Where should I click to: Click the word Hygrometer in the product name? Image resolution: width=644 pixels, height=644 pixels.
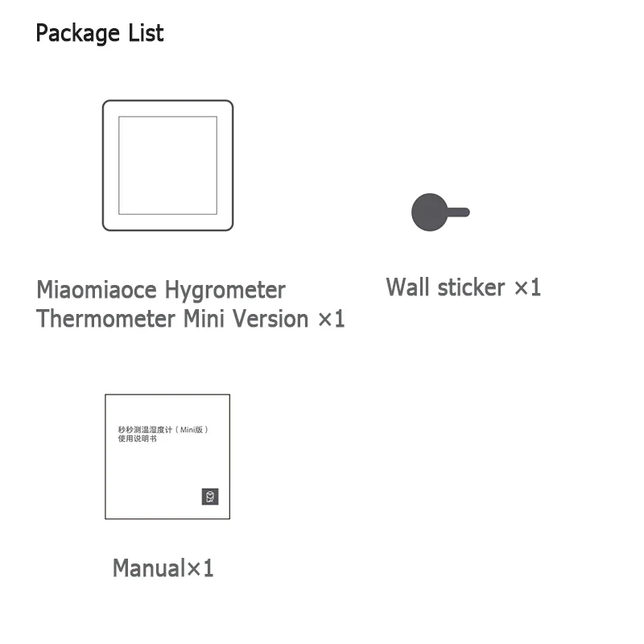tap(225, 291)
